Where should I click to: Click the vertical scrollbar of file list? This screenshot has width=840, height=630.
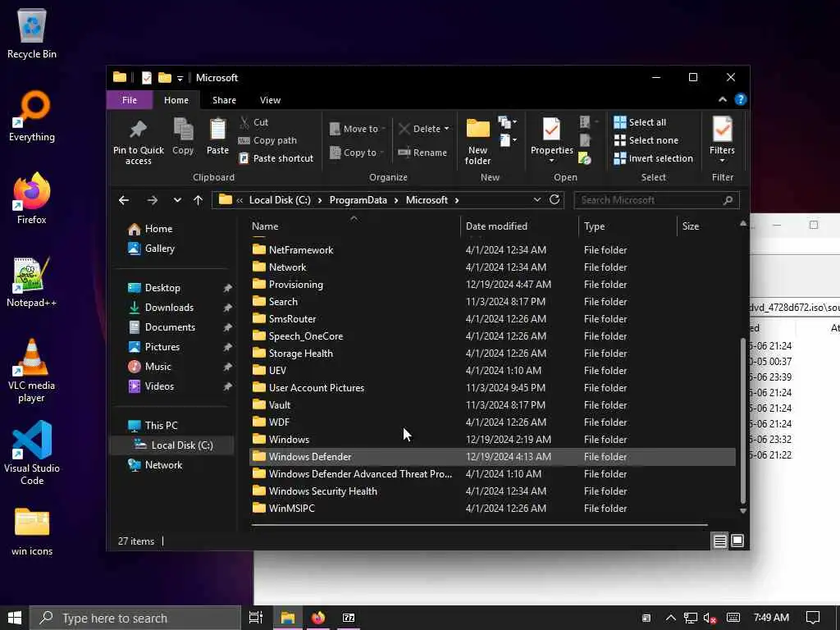pos(743,421)
